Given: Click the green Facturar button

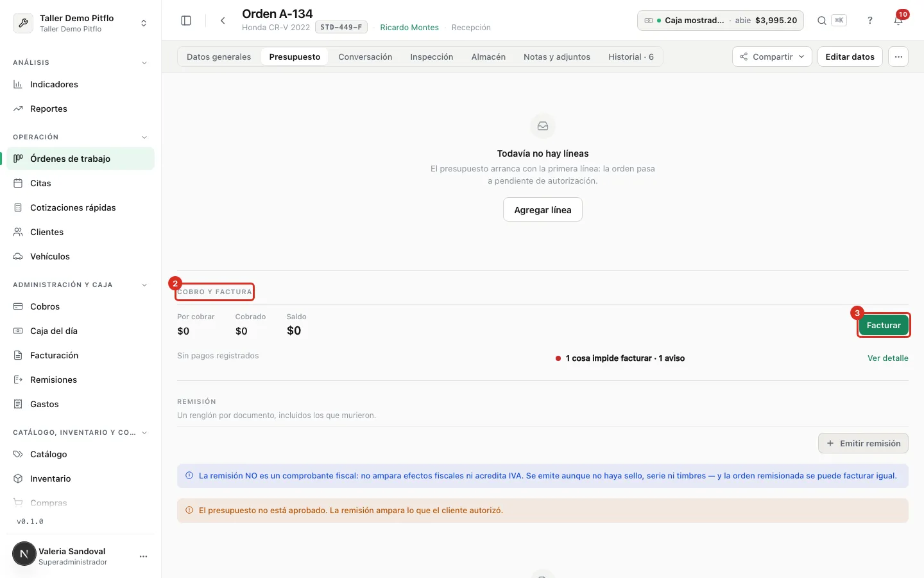Looking at the screenshot, I should tap(884, 326).
